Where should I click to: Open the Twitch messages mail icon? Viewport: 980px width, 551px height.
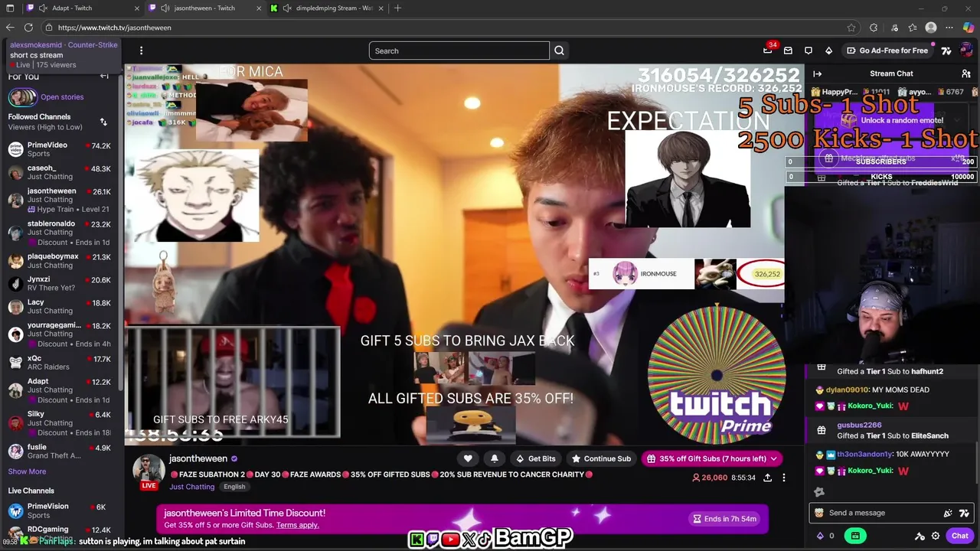coord(788,51)
